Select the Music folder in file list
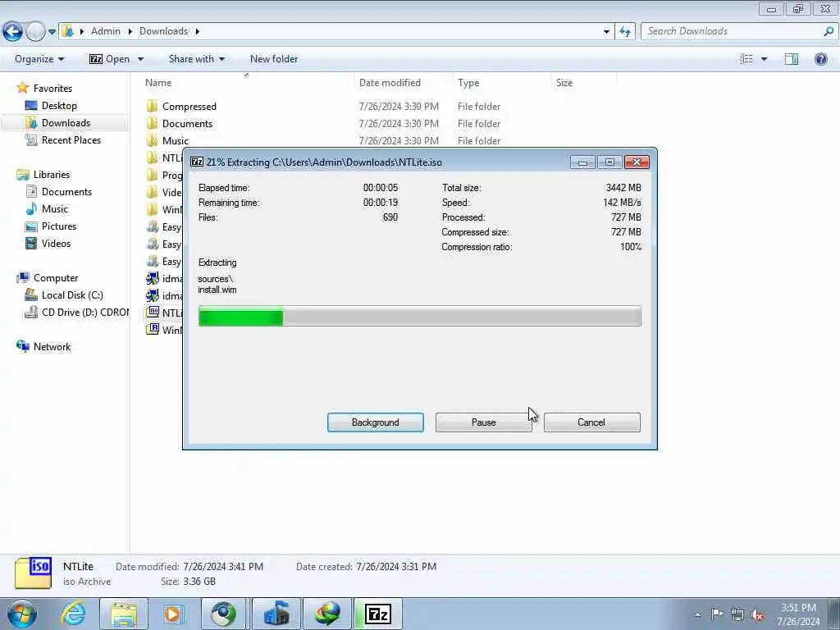 [175, 141]
